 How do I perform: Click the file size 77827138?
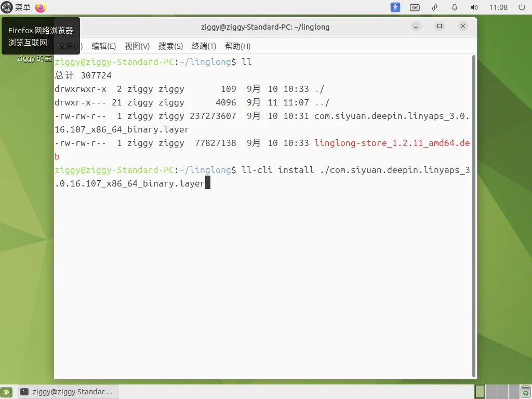pyautogui.click(x=216, y=143)
